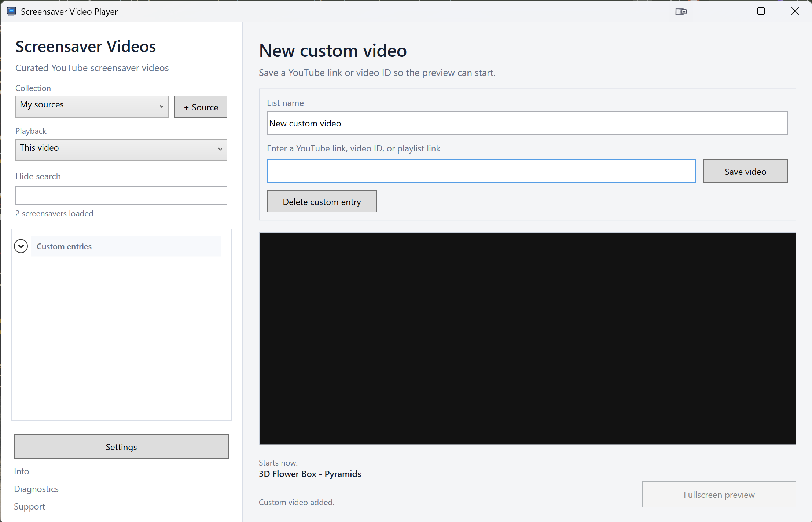Close the Screensaver Video Player window
Image resolution: width=812 pixels, height=522 pixels.
pyautogui.click(x=795, y=11)
